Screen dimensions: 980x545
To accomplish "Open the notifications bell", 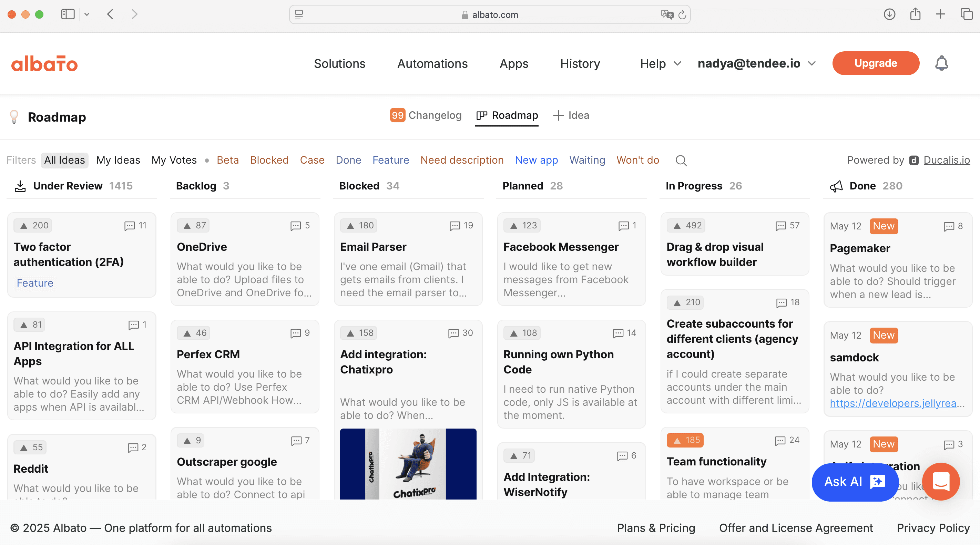I will pos(941,63).
